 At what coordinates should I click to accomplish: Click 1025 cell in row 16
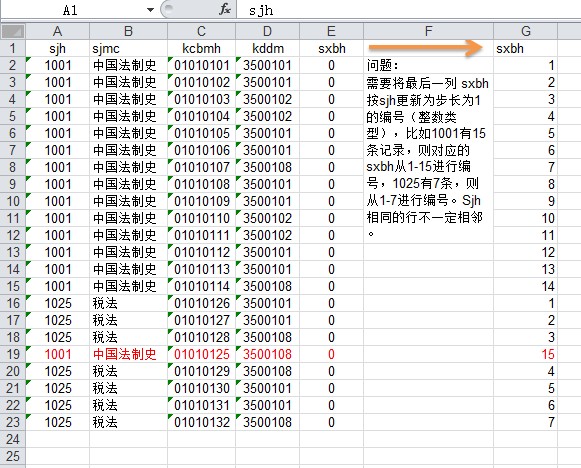tap(57, 303)
